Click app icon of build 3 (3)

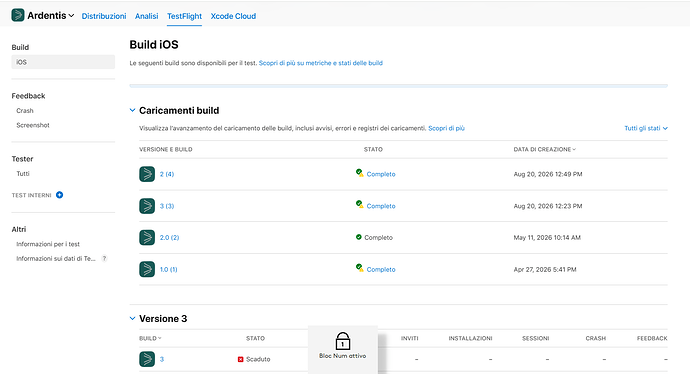click(147, 206)
